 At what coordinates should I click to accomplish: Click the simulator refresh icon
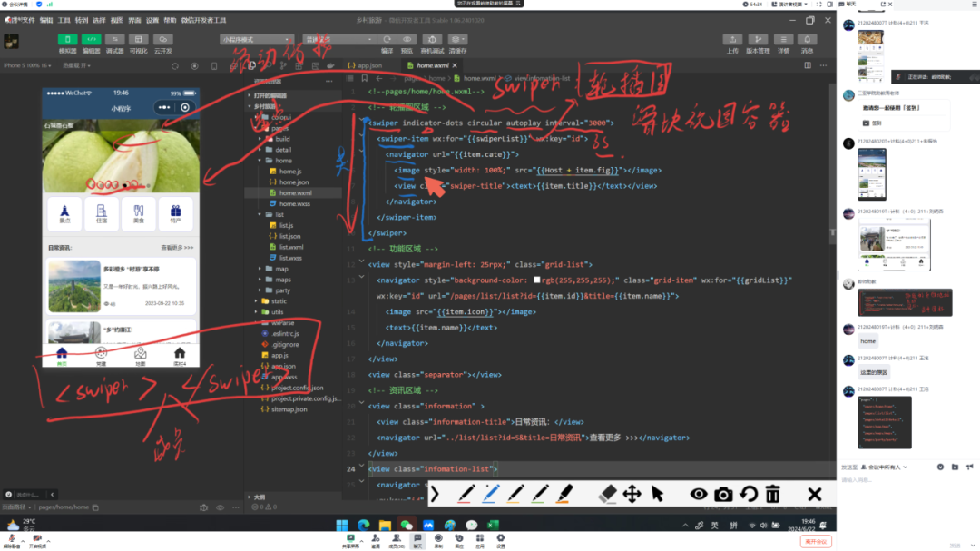[x=175, y=65]
